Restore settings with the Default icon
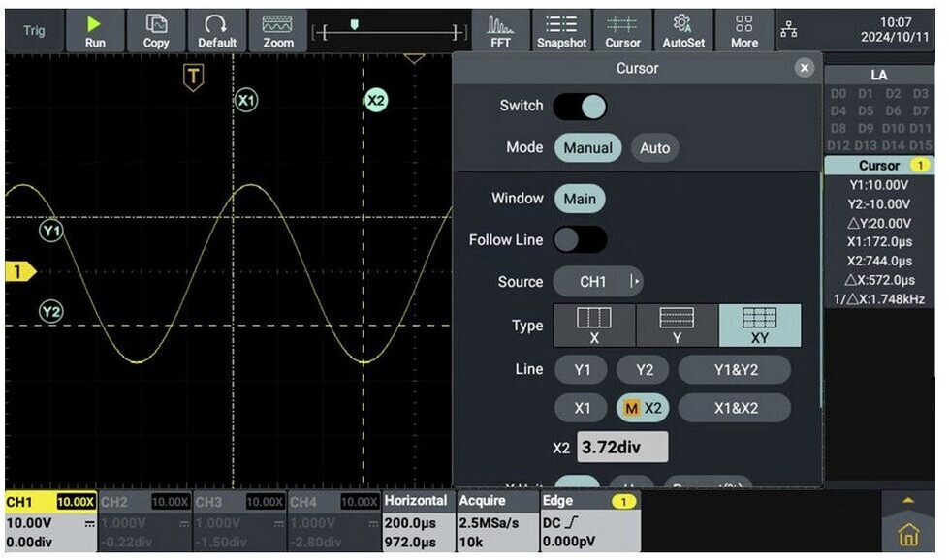Image resolution: width=949 pixels, height=560 pixels. click(x=217, y=31)
